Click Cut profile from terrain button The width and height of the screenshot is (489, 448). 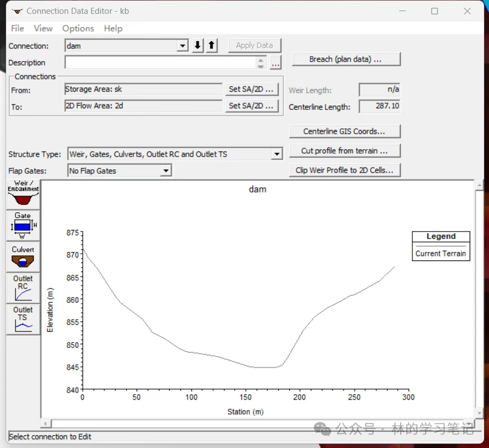pyautogui.click(x=344, y=151)
